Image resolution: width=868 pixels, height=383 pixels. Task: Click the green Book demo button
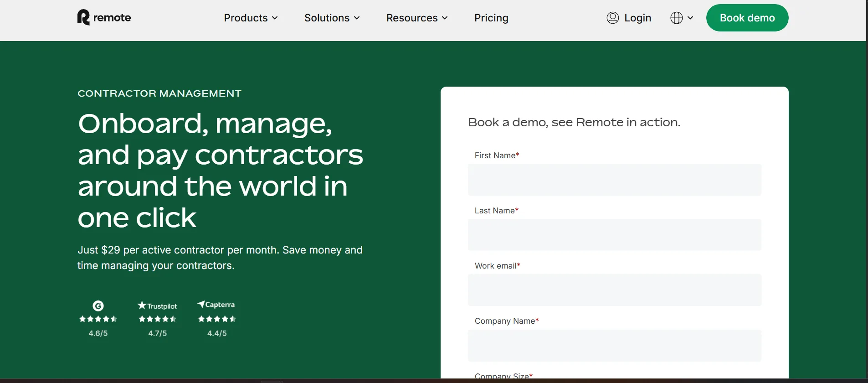747,18
